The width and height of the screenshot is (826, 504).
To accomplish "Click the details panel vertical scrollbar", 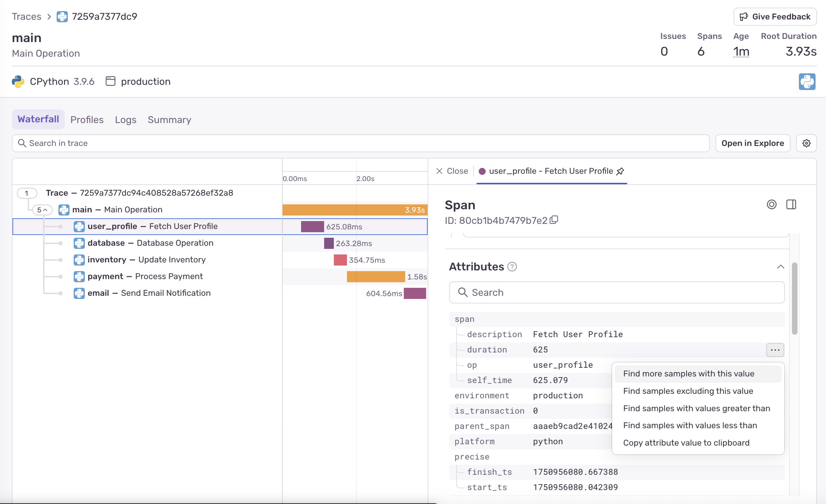I will pos(794,299).
